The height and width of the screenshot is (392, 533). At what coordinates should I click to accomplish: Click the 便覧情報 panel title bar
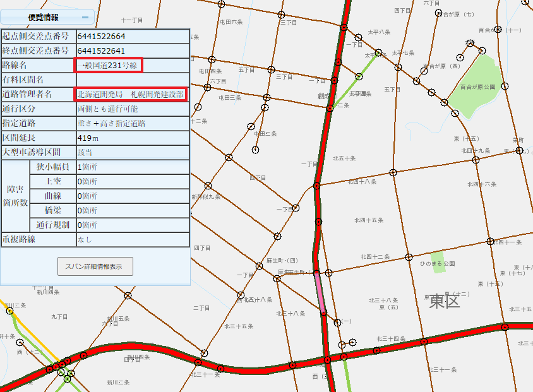coord(44,18)
